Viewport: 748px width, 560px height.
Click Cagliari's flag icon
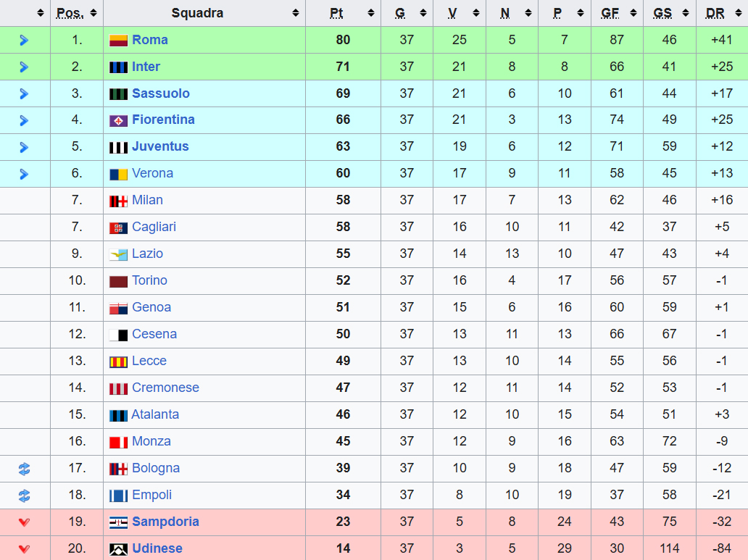coord(118,228)
